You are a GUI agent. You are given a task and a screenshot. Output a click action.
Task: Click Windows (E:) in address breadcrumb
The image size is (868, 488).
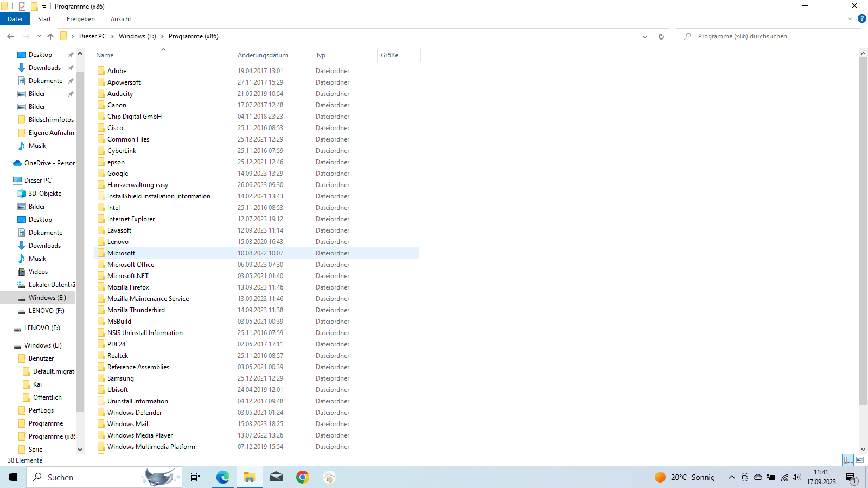tap(137, 36)
